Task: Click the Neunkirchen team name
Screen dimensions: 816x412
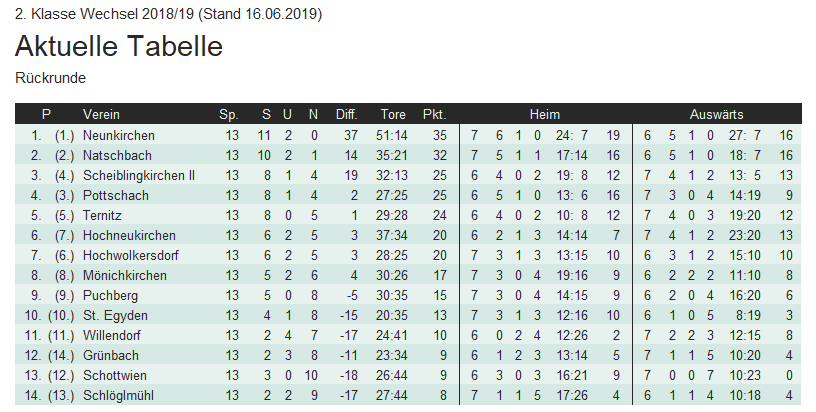Action: (119, 135)
